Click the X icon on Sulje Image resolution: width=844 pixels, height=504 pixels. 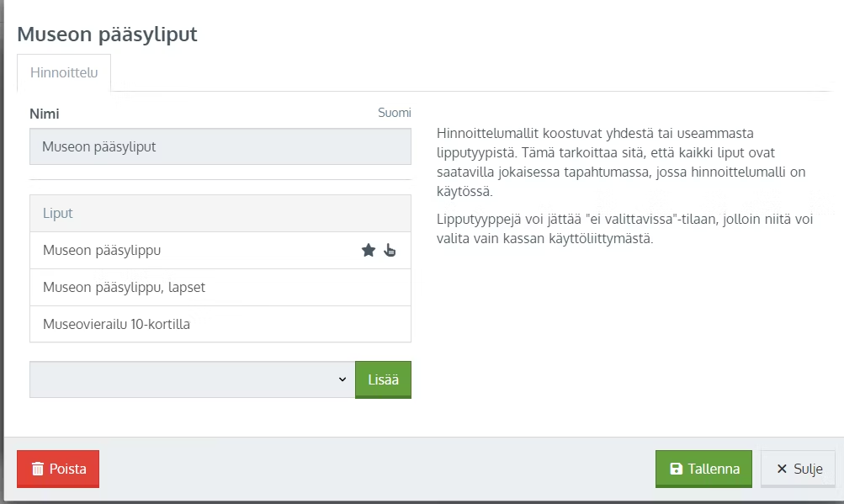point(782,469)
